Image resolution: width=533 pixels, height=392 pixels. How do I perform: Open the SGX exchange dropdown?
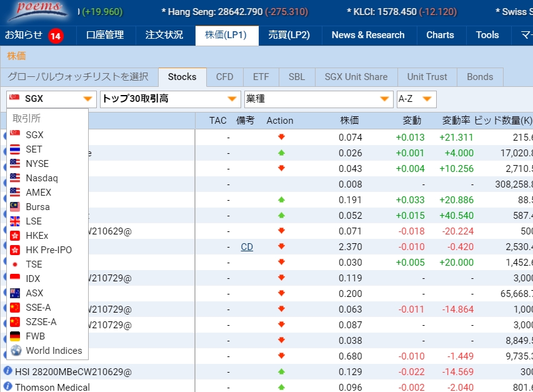click(x=51, y=99)
